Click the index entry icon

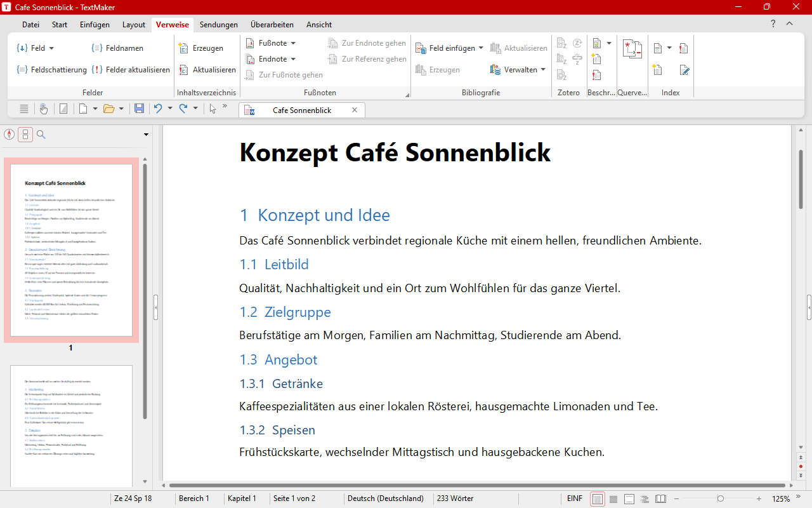point(658,48)
